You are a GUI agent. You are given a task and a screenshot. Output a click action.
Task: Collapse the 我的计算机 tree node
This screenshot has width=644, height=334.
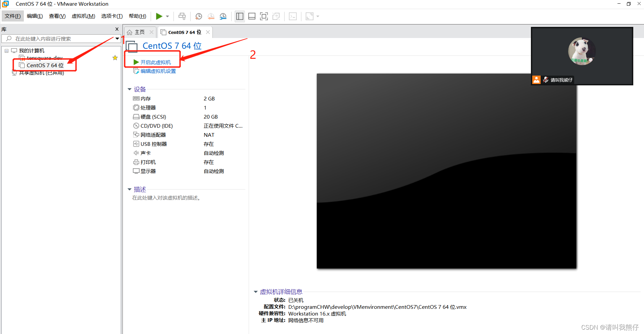pos(6,50)
